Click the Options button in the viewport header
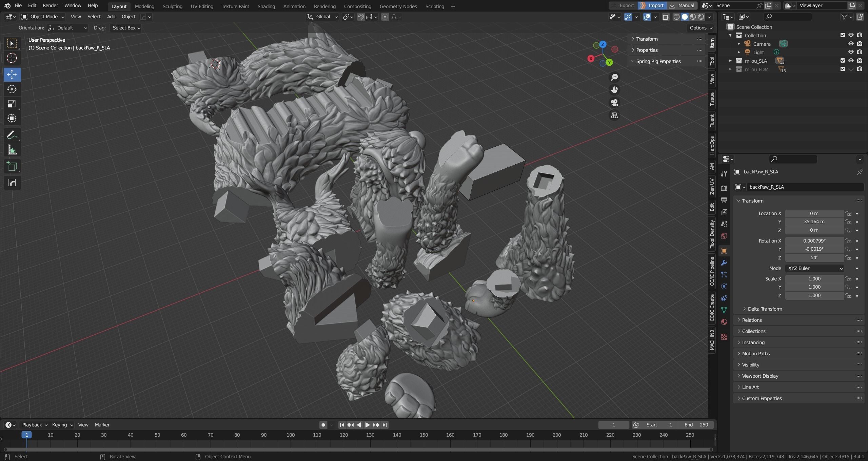Image resolution: width=868 pixels, height=461 pixels. point(701,28)
